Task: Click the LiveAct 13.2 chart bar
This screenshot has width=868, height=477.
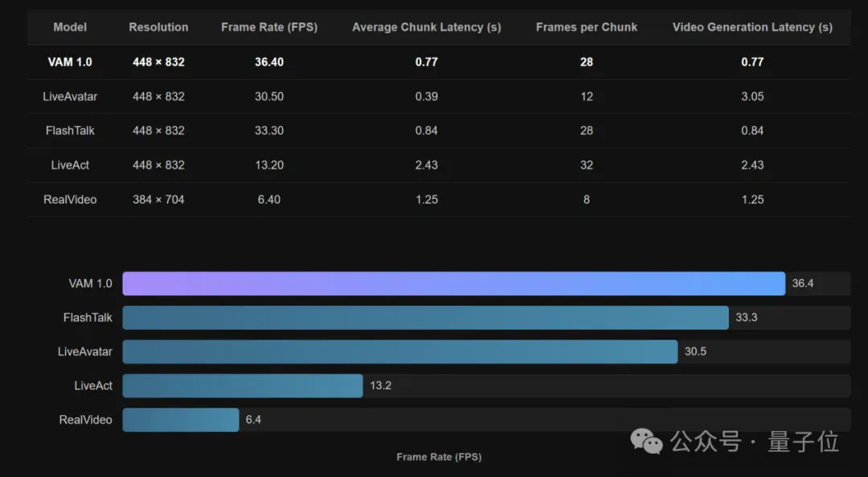Action: pos(243,385)
